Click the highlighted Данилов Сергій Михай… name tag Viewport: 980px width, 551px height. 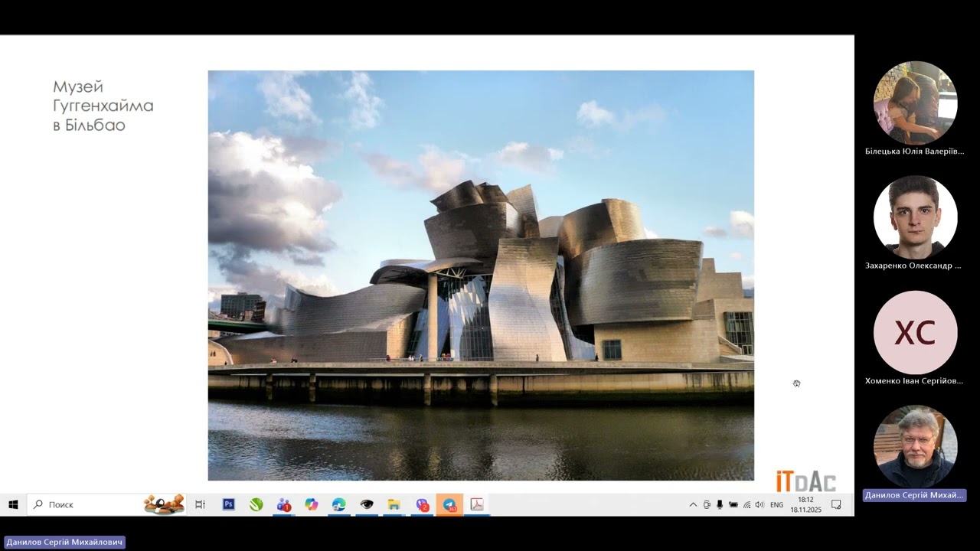point(914,495)
